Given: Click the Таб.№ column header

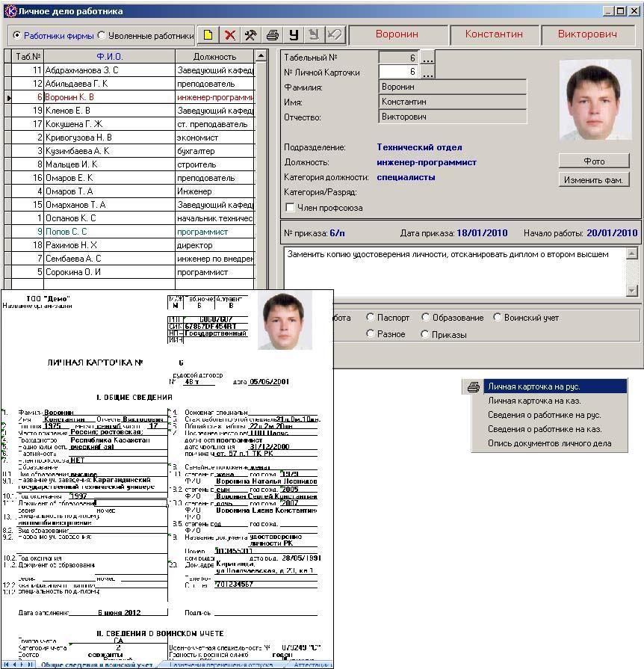Looking at the screenshot, I should pos(28,56).
